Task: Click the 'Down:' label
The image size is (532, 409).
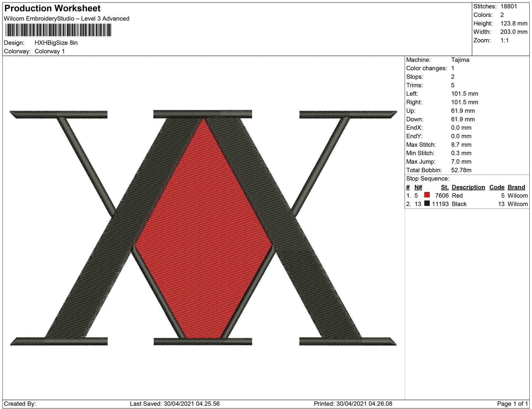Action: [415, 119]
